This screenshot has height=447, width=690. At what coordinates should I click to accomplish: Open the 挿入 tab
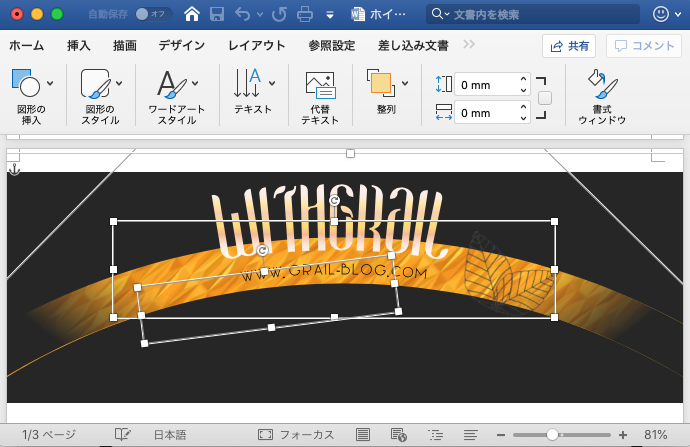click(x=79, y=45)
